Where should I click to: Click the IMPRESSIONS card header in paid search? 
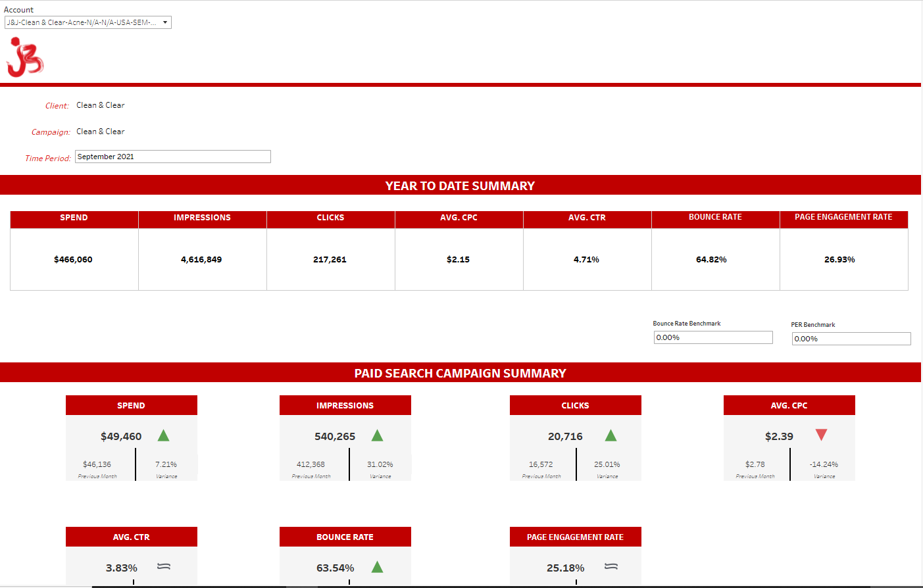point(345,405)
